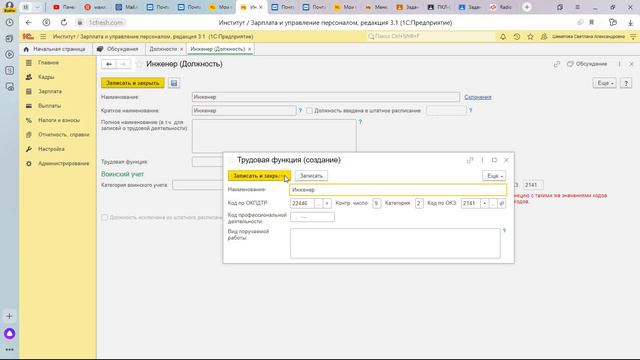Click Записать и закрыть in Трудовая функция dialog
Image resolution: width=640 pixels, height=360 pixels.
coord(259,176)
